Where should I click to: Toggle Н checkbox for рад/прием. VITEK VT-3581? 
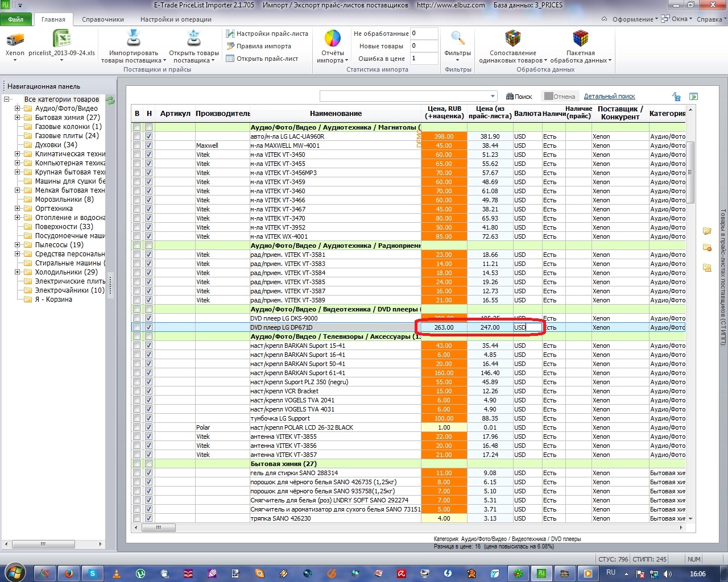(148, 255)
